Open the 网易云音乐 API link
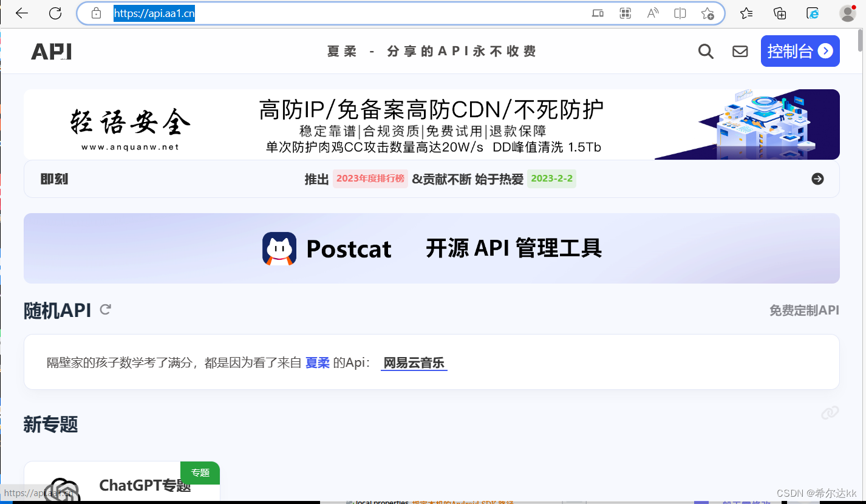866x504 pixels. tap(414, 363)
